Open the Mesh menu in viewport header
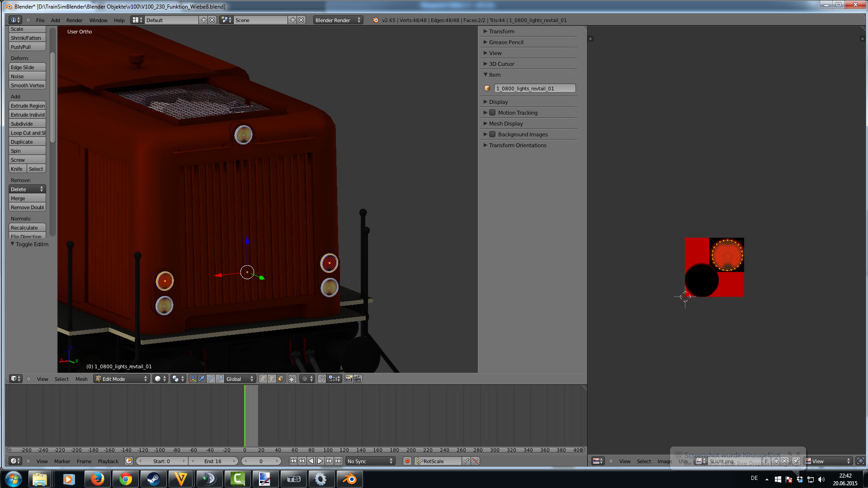The image size is (868, 488). [x=81, y=379]
